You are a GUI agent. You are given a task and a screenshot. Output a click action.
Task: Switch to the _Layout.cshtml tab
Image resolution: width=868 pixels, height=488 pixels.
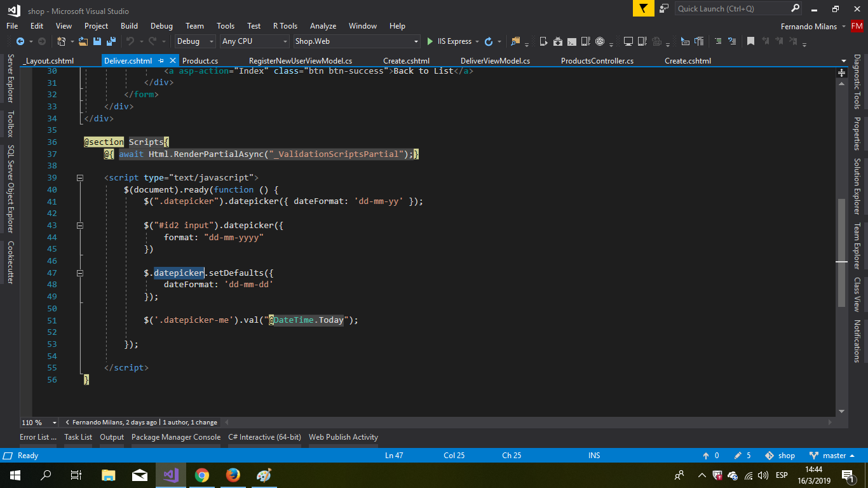(49, 61)
